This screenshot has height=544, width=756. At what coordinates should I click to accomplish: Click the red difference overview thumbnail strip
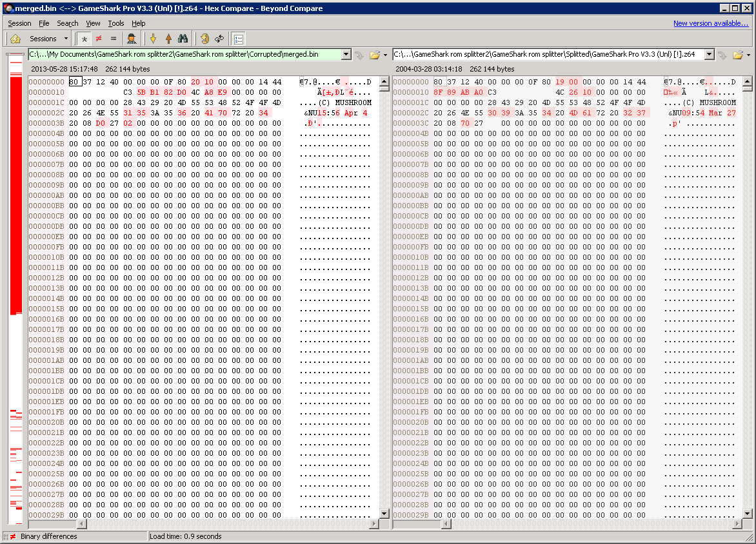(x=16, y=289)
